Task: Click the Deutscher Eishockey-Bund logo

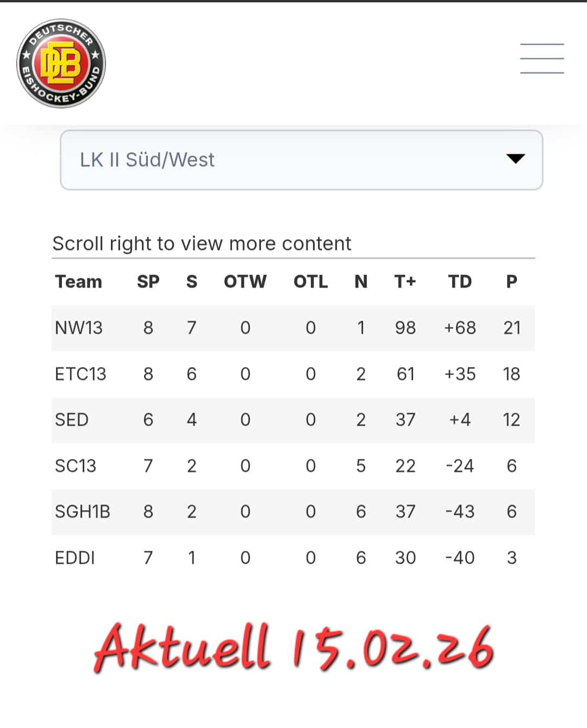Action: [x=61, y=64]
